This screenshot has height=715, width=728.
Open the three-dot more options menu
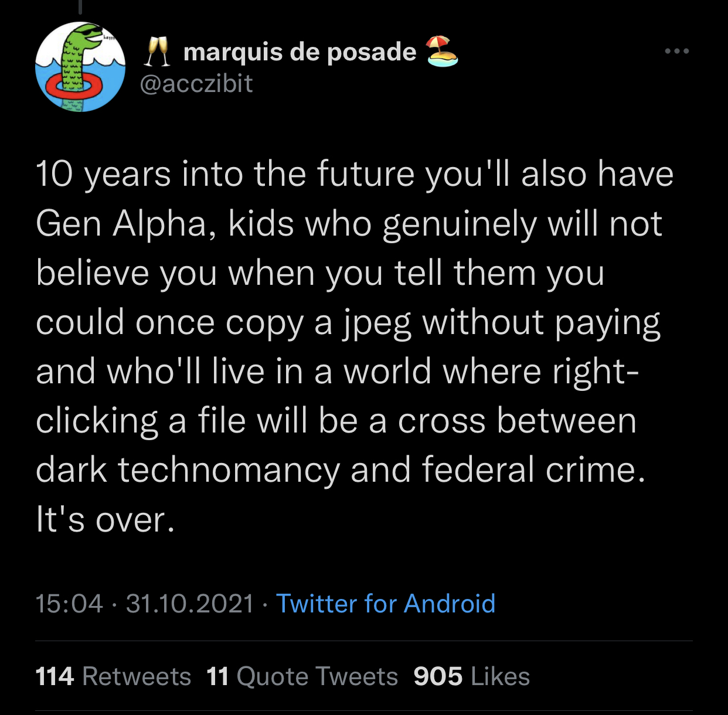coord(677,52)
